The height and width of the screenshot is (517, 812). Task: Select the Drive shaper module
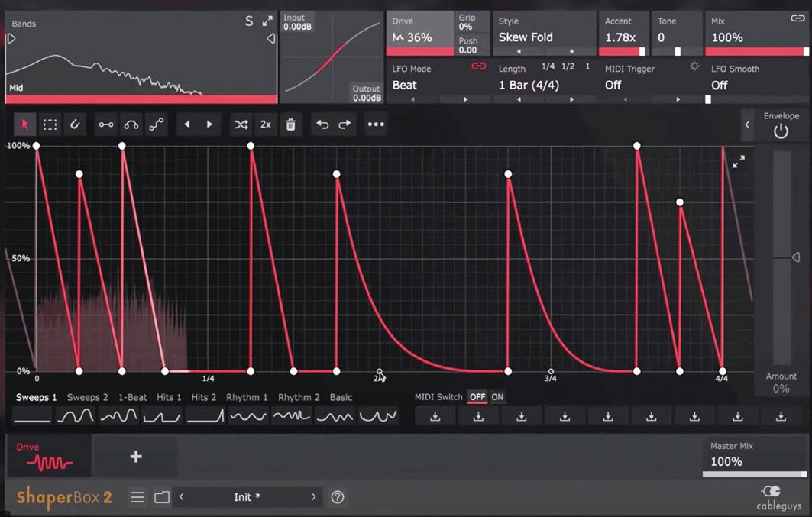tap(49, 456)
